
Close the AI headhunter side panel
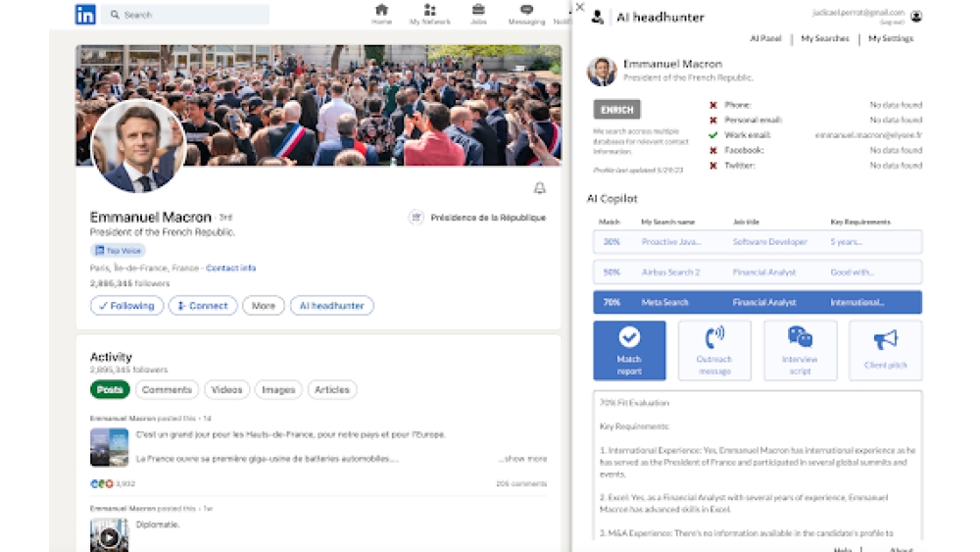580,7
